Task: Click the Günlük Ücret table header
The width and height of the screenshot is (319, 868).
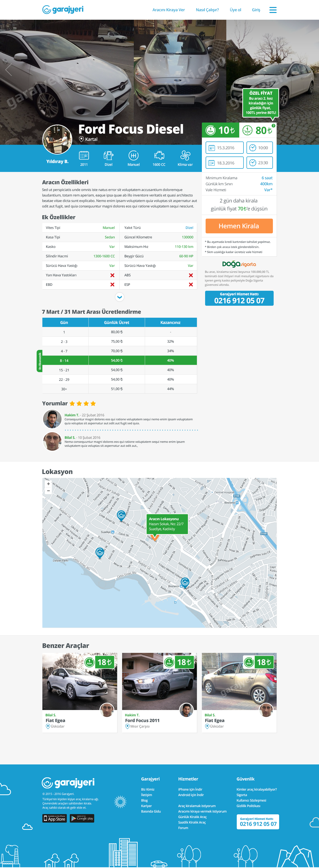Action: point(116,322)
